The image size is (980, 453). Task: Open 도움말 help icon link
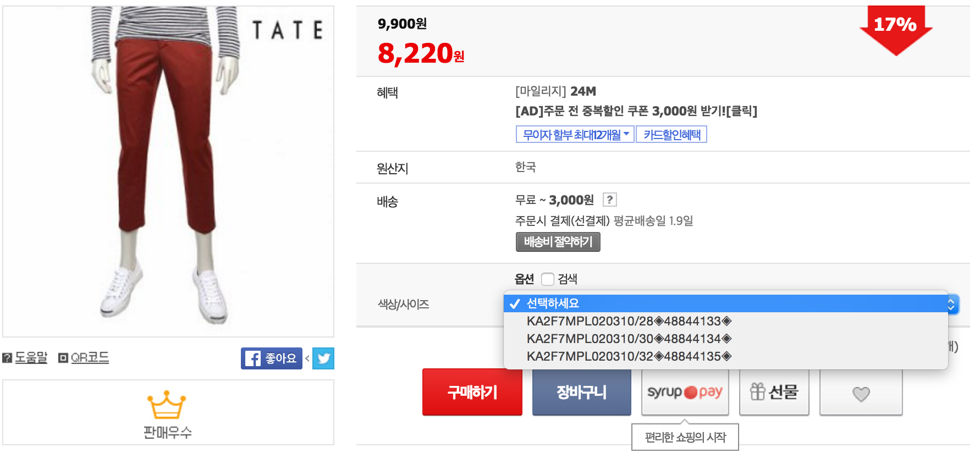tap(25, 358)
